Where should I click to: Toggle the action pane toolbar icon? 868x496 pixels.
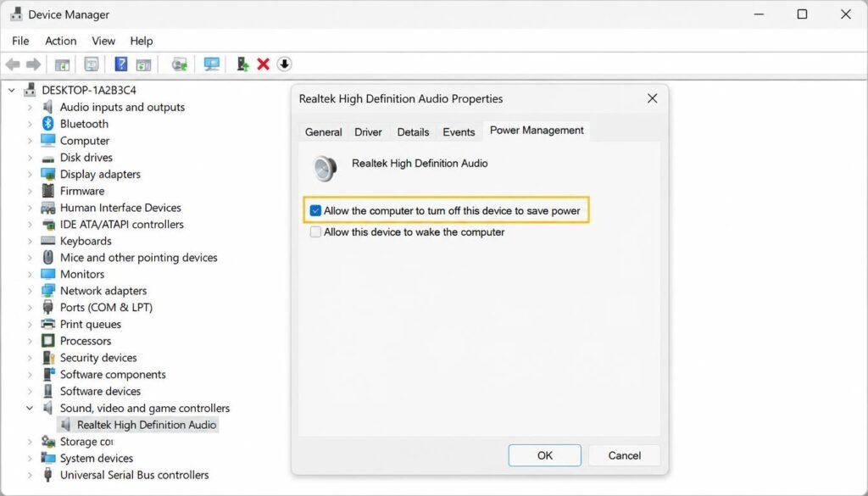coord(144,64)
